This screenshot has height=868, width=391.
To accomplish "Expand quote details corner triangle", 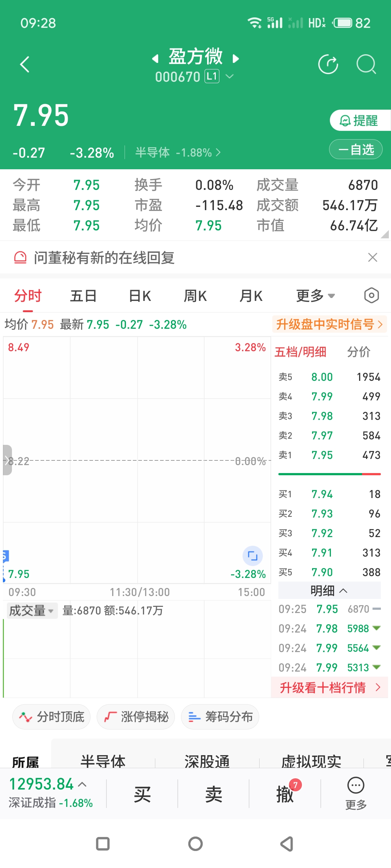I will click(385, 234).
